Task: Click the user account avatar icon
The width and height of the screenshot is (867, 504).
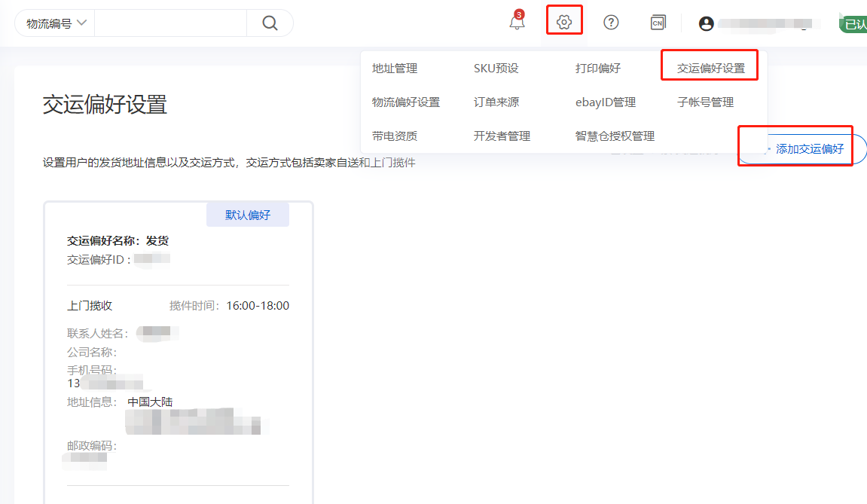Action: click(x=706, y=24)
